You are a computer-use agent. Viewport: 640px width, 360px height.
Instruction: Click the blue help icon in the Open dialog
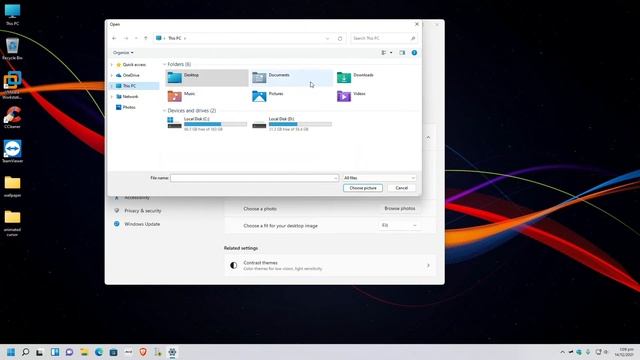[414, 53]
